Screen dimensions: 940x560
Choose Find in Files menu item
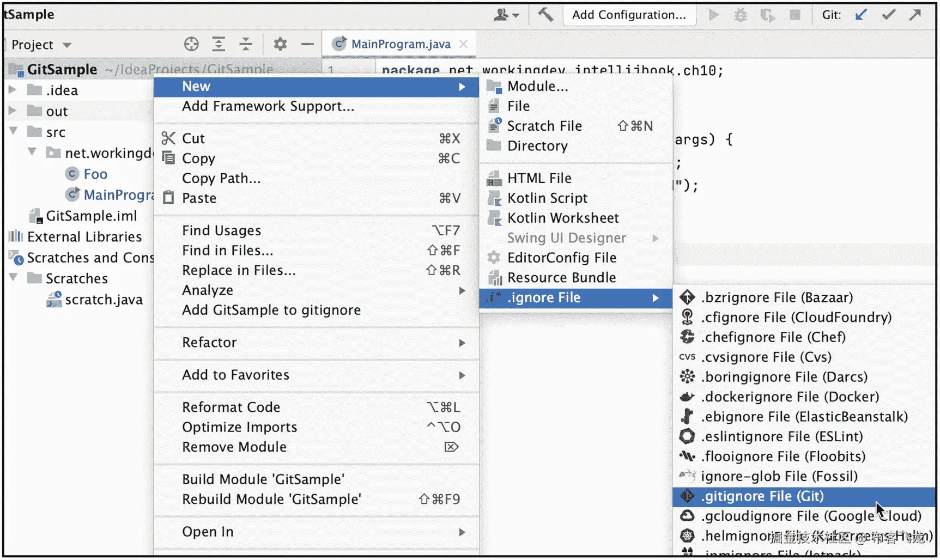pos(316,250)
